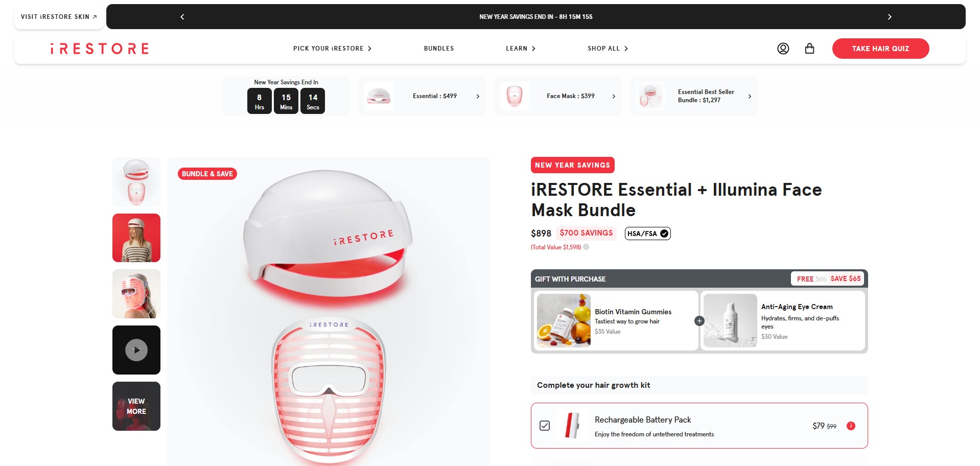980x466 pixels.
Task: Open the user account icon
Action: click(x=783, y=49)
